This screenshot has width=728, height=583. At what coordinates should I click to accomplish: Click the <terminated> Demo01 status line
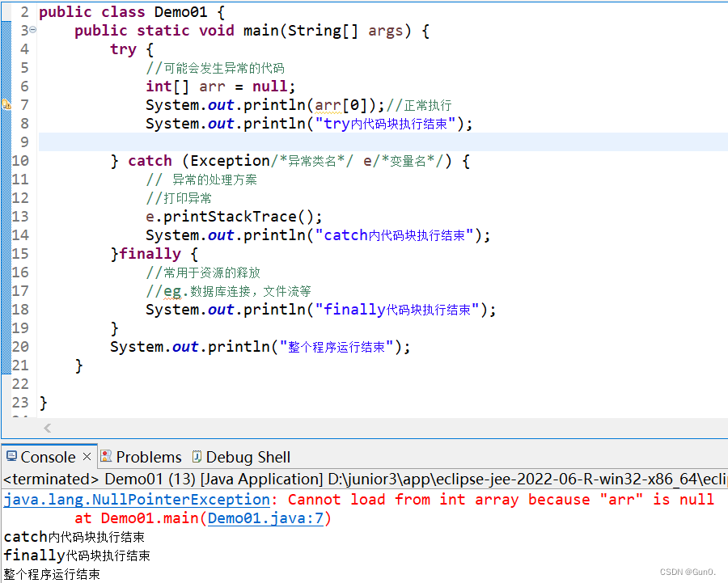click(x=162, y=479)
